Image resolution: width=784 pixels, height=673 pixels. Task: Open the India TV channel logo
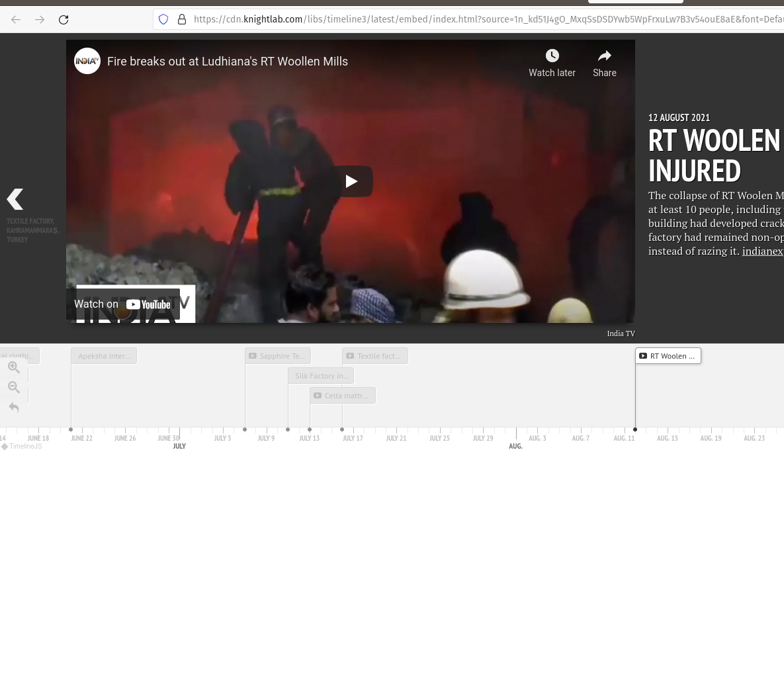pyautogui.click(x=87, y=61)
